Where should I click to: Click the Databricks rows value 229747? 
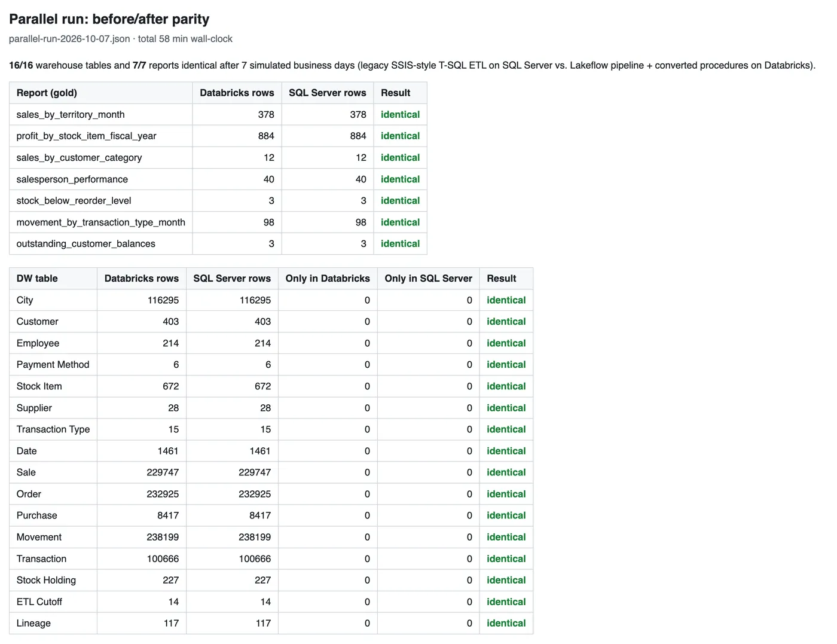pyautogui.click(x=163, y=472)
